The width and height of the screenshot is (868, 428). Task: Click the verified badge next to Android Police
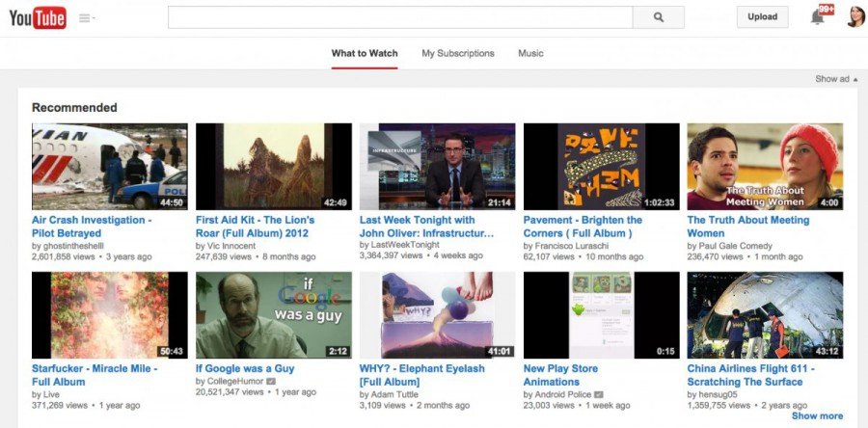point(598,395)
